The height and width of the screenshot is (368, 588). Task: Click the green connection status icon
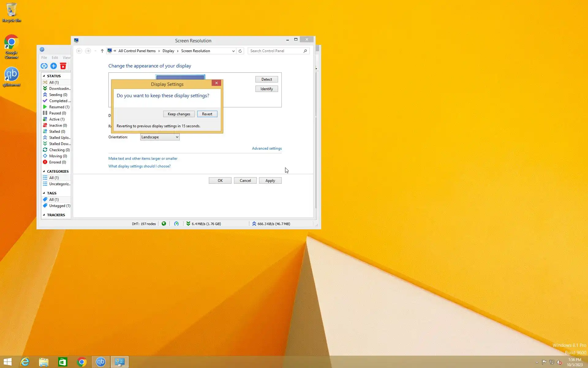pyautogui.click(x=164, y=224)
